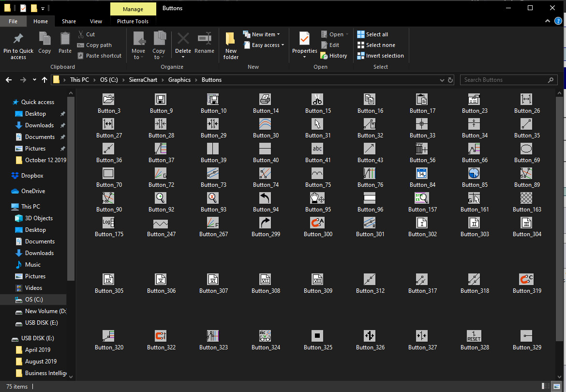Click the Help question mark icon
Screen dimensions: 566x392
coord(558,21)
